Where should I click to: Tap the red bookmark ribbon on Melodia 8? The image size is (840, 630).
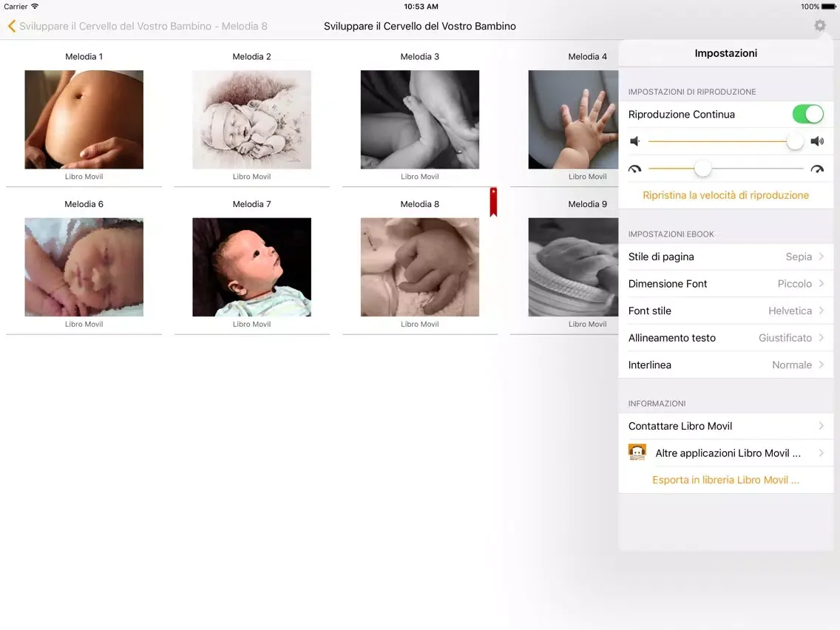tap(493, 202)
